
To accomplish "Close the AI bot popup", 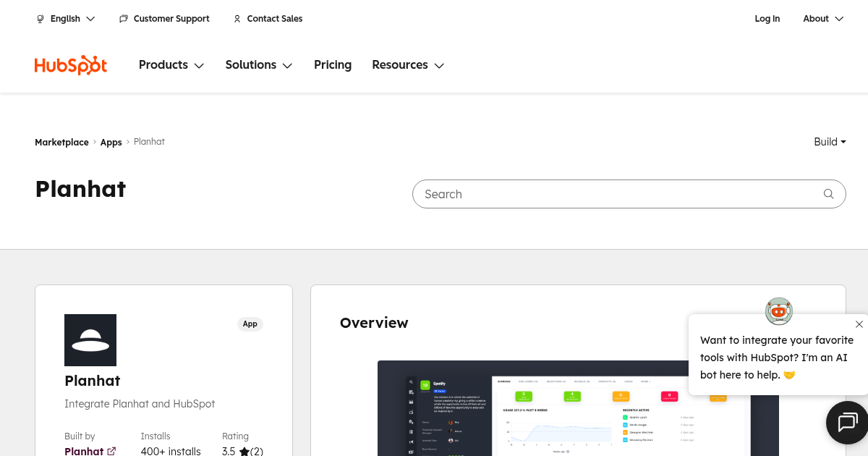I will pyautogui.click(x=859, y=324).
